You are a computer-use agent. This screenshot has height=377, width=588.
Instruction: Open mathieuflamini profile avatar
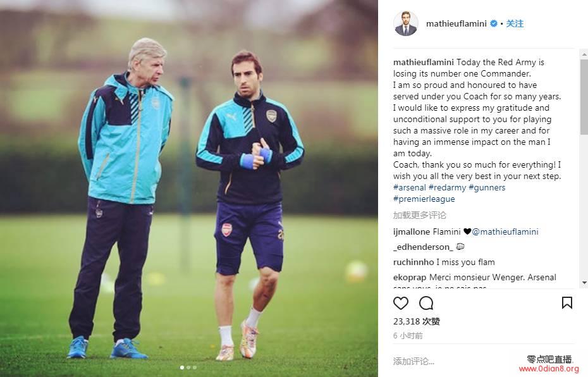405,23
